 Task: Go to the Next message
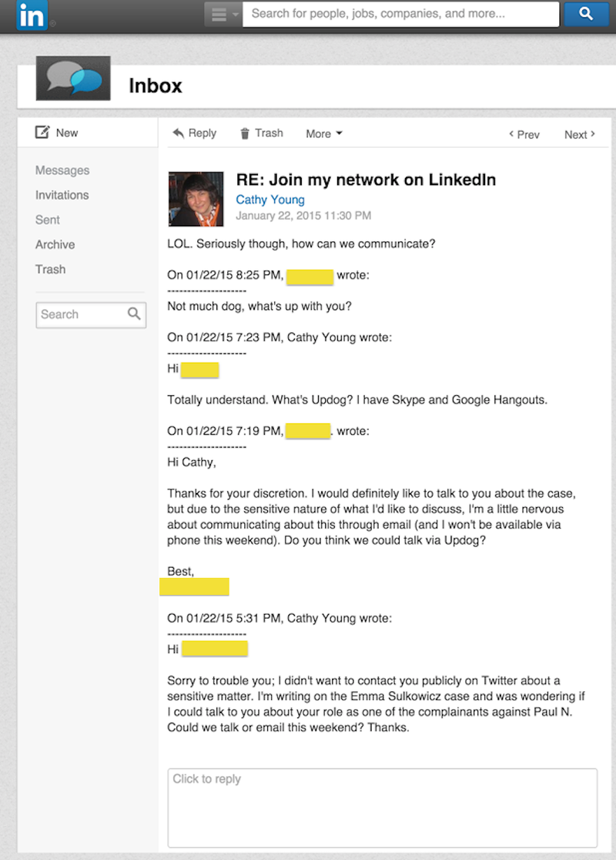[580, 134]
